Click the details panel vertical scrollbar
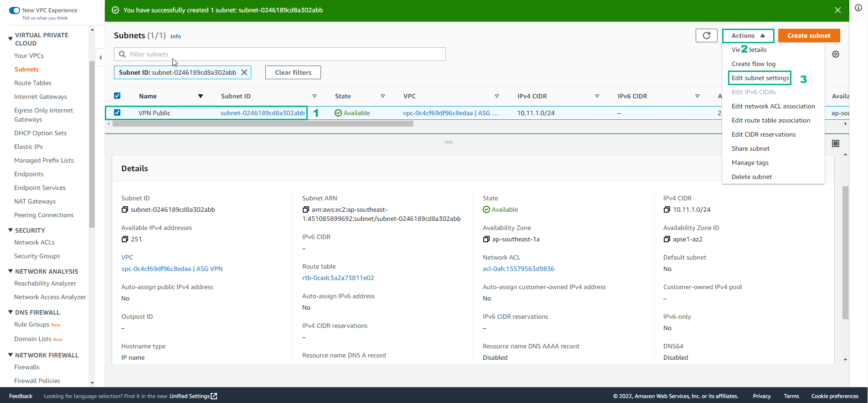The width and height of the screenshot is (868, 403). 845,252
